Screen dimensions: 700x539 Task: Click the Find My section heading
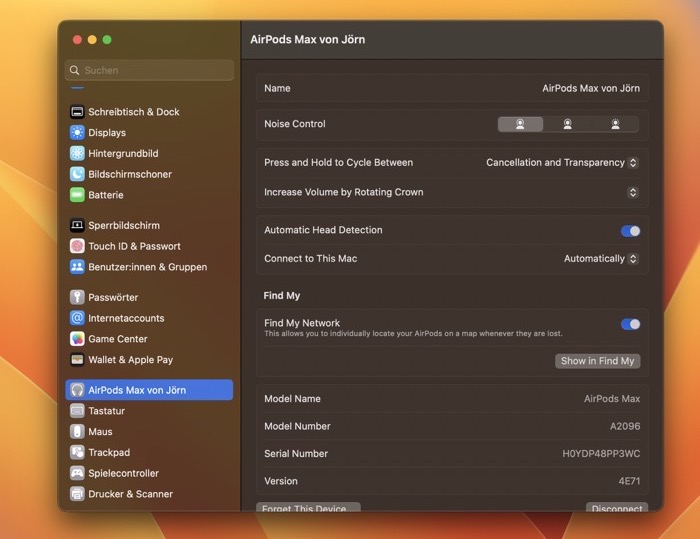click(x=282, y=296)
